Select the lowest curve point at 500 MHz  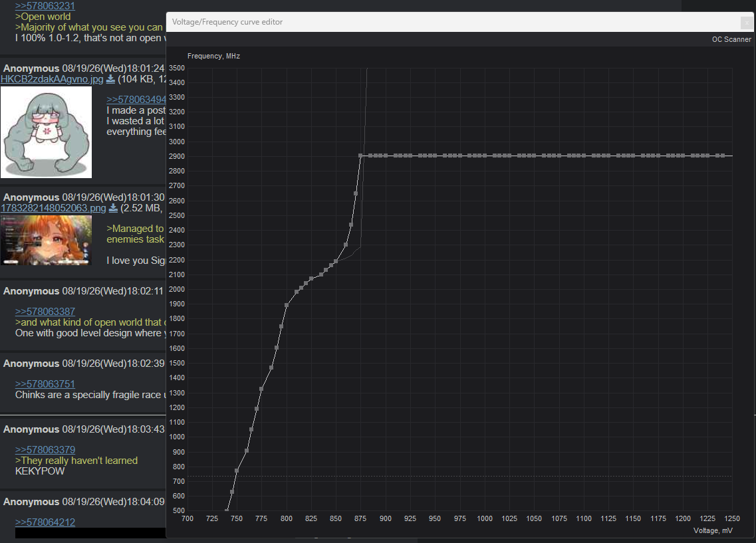(x=227, y=510)
